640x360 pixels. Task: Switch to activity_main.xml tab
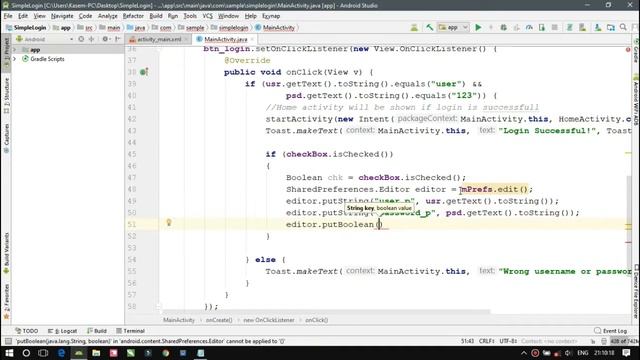click(x=159, y=39)
